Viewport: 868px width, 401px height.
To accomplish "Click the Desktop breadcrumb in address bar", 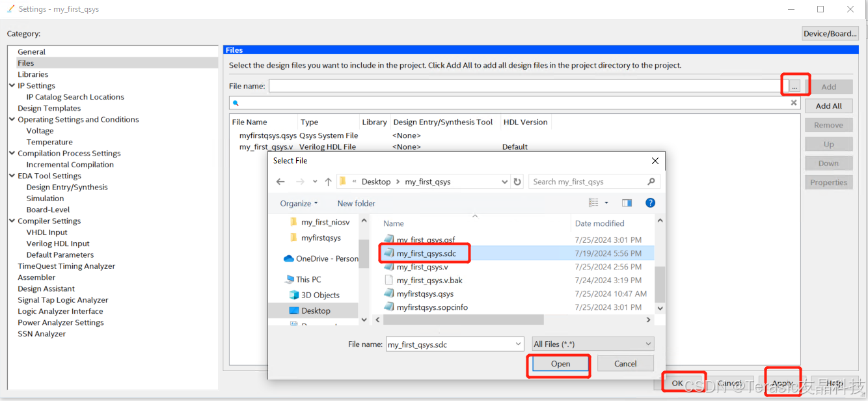I will (376, 182).
